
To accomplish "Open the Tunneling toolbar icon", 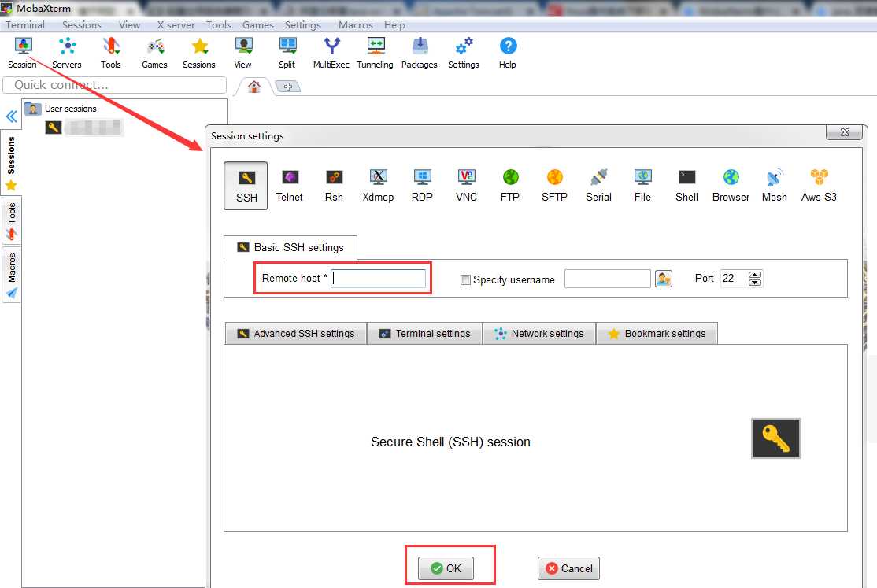I will [x=375, y=54].
